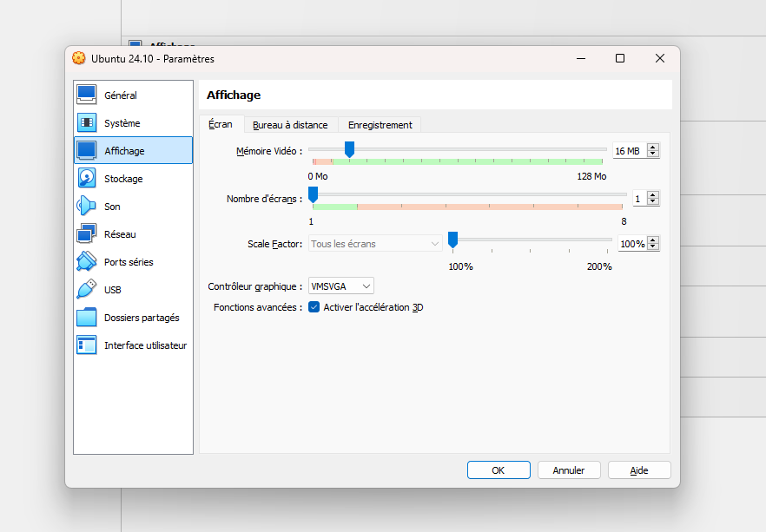The height and width of the screenshot is (532, 766).
Task: Select the Réseau label in sidebar
Action: click(x=120, y=234)
